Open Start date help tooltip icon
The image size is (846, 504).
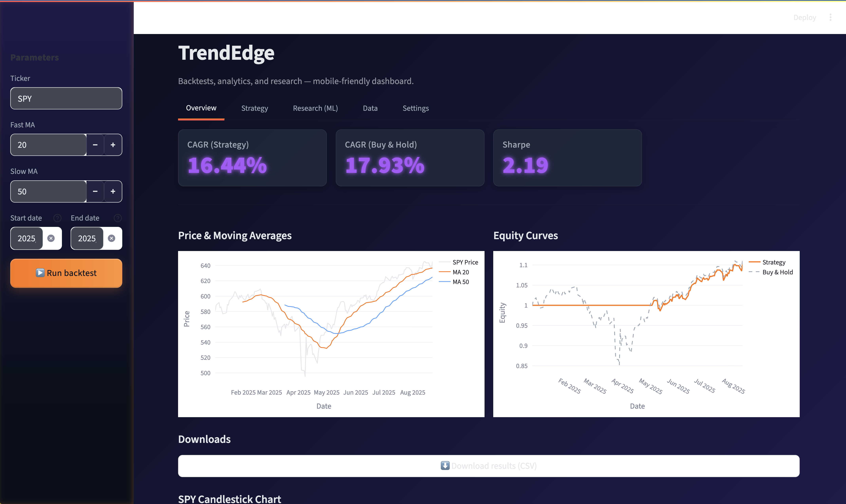(57, 218)
